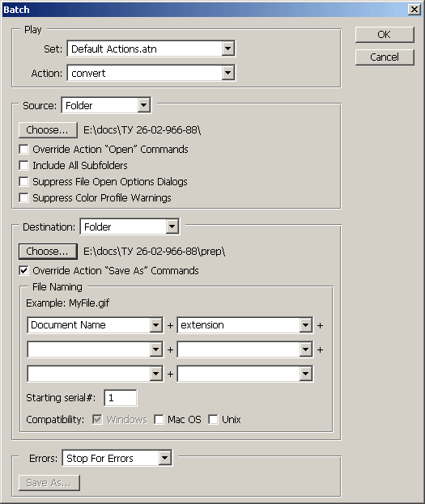
Task: Expand the Destination type dropdown
Action: (x=130, y=227)
